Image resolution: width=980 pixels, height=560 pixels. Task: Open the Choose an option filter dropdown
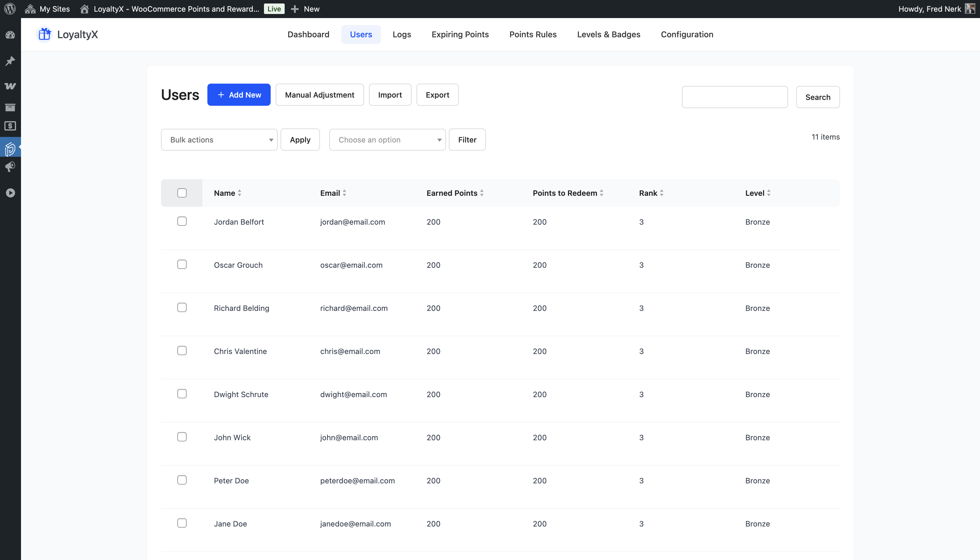click(x=387, y=140)
